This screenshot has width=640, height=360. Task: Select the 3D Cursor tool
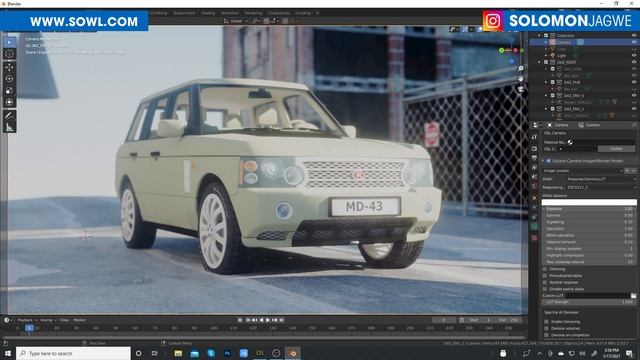tap(9, 54)
